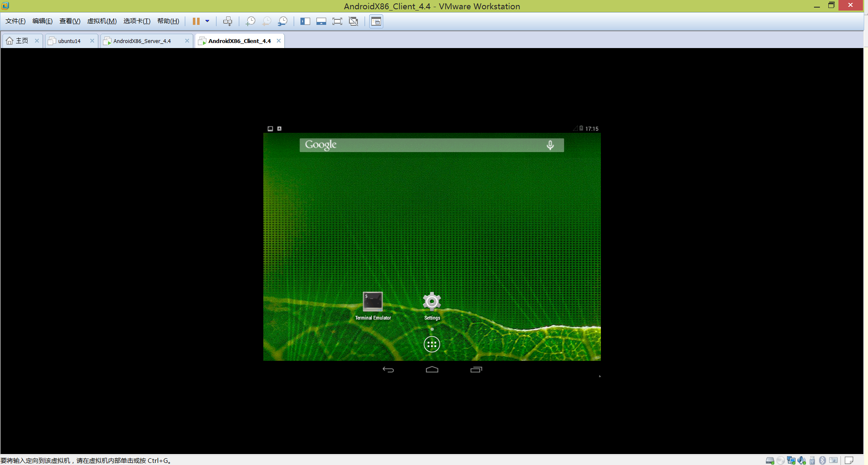
Task: Open the 选项卡(T) menu
Action: (137, 21)
